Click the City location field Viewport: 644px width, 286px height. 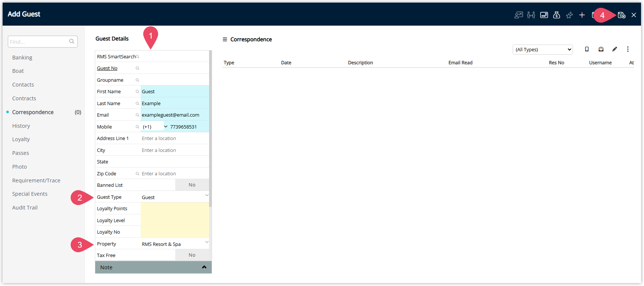coord(174,150)
